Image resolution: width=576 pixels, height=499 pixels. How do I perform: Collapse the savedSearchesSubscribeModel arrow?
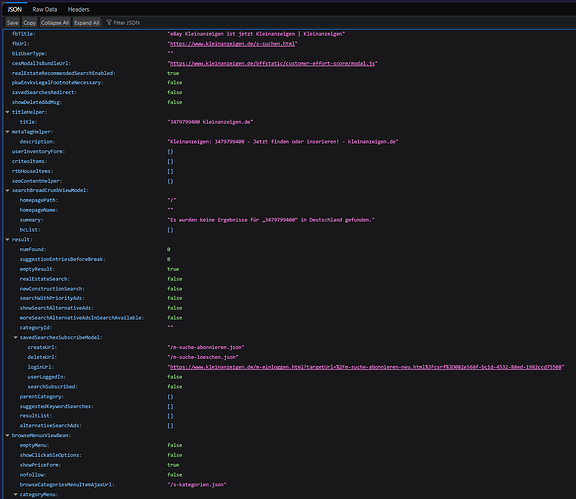pos(15,337)
